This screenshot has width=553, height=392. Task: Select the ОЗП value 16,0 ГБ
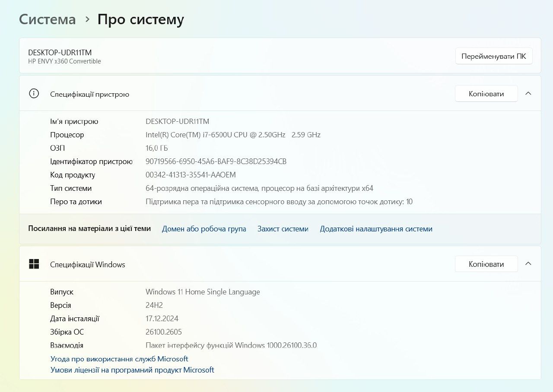tap(157, 148)
